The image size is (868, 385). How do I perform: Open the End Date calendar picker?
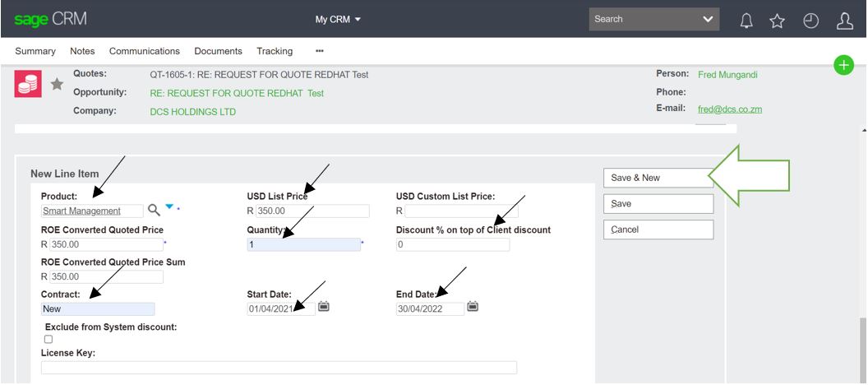pos(473,307)
